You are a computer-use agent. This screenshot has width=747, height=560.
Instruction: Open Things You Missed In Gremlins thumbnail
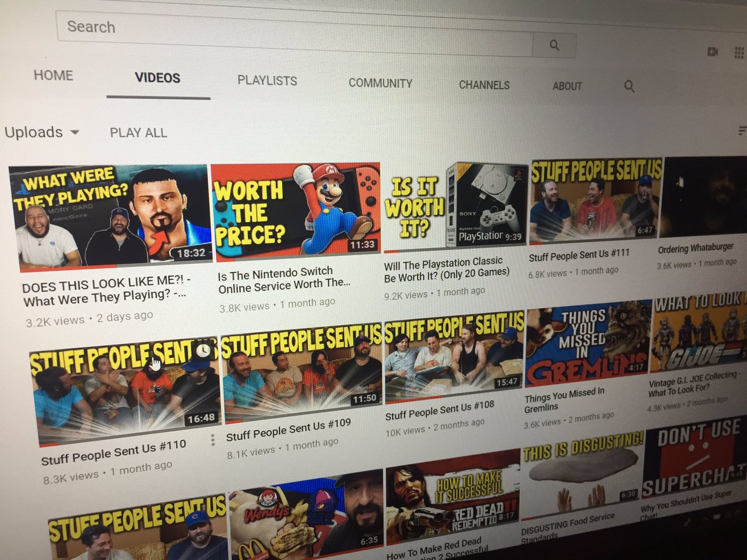588,342
